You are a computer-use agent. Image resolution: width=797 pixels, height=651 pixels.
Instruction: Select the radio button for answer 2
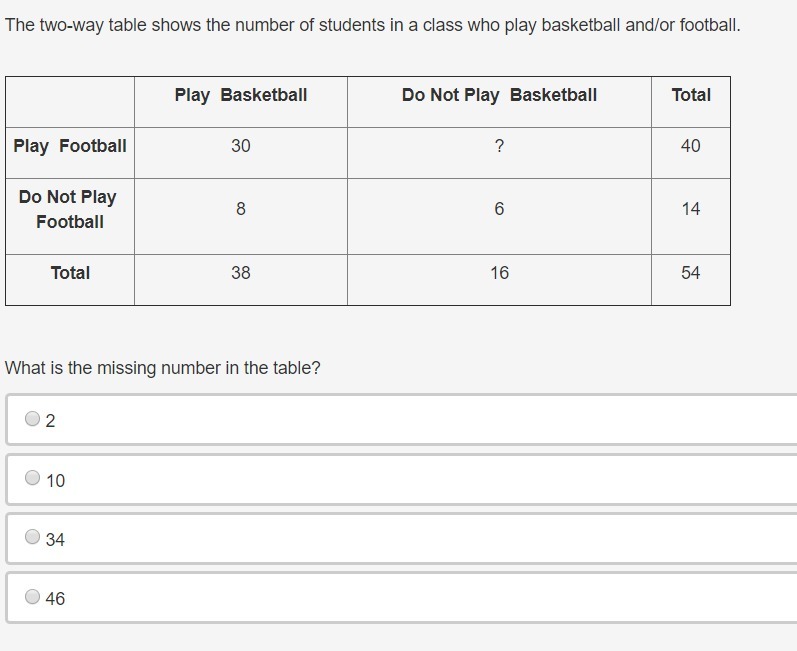pos(33,419)
